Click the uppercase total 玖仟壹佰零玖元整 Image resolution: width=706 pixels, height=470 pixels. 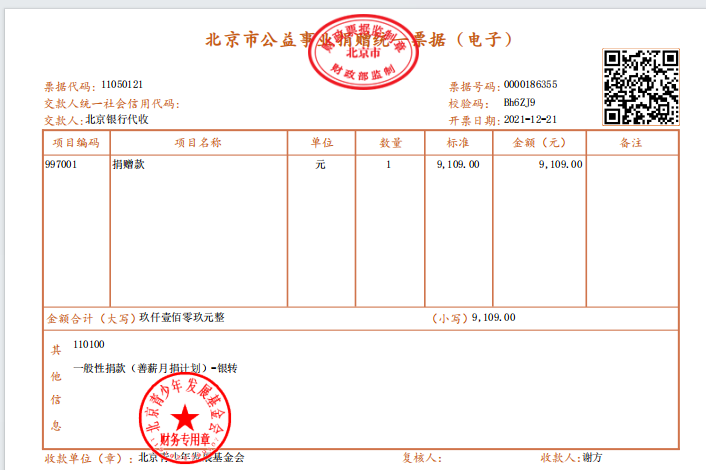[182, 317]
